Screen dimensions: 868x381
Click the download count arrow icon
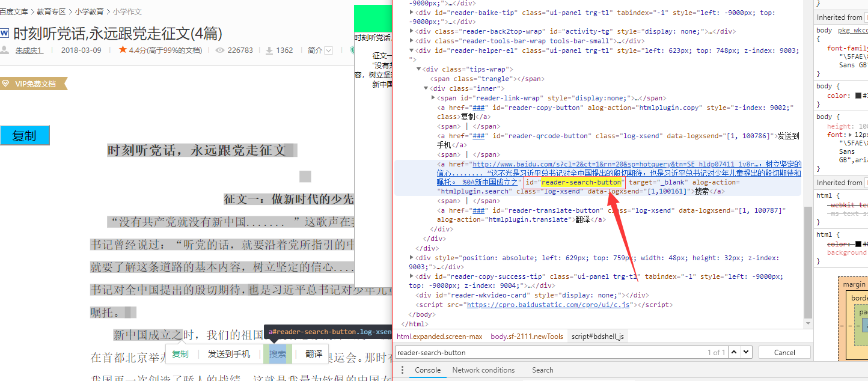pos(270,50)
